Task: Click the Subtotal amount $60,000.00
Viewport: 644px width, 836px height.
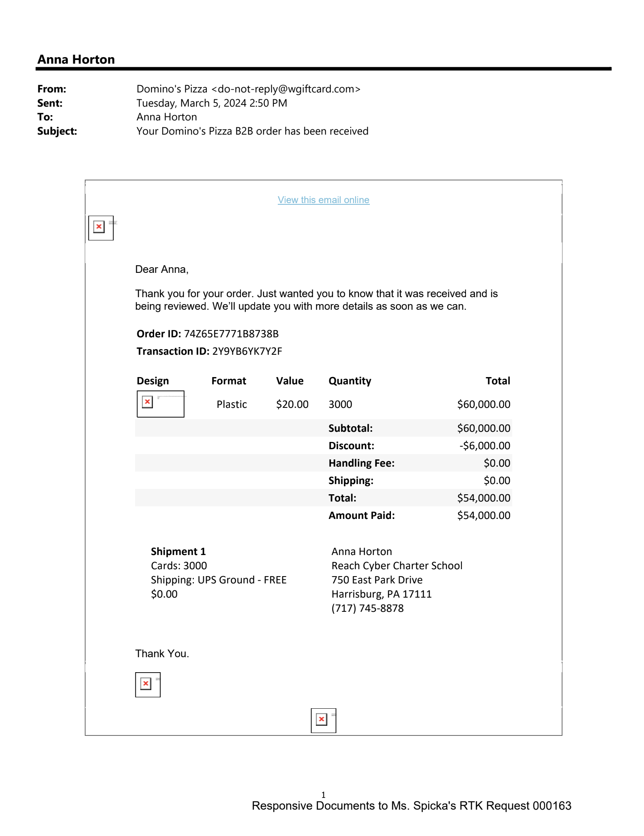Action: [x=483, y=428]
